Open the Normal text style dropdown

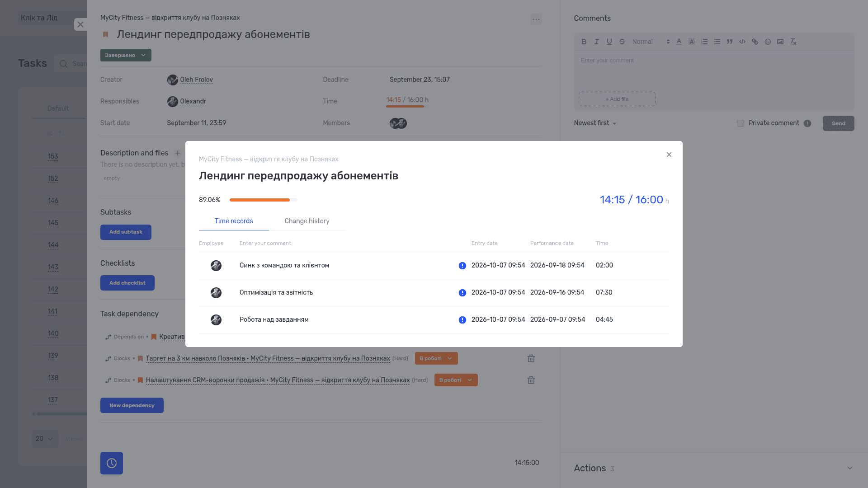click(x=650, y=42)
